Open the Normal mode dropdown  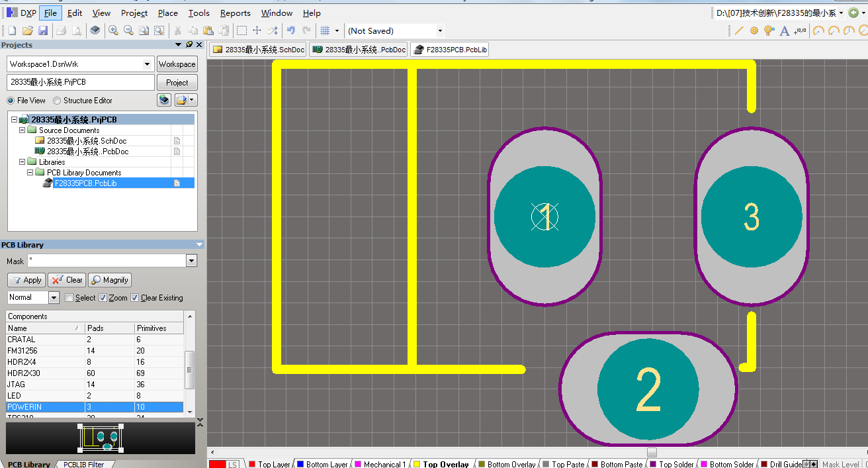[x=54, y=298]
